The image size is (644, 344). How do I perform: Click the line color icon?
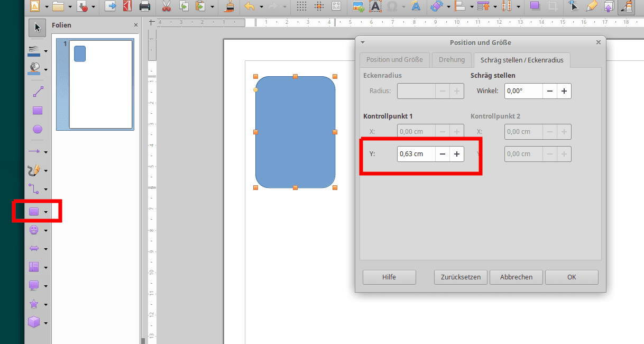click(34, 50)
